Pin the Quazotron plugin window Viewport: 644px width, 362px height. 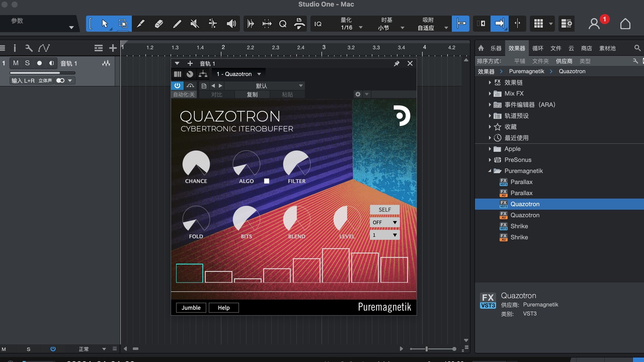coord(396,63)
